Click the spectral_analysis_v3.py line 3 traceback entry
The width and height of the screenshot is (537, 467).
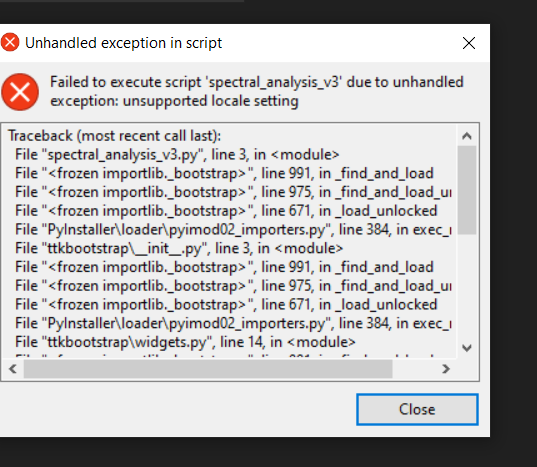coord(177,155)
